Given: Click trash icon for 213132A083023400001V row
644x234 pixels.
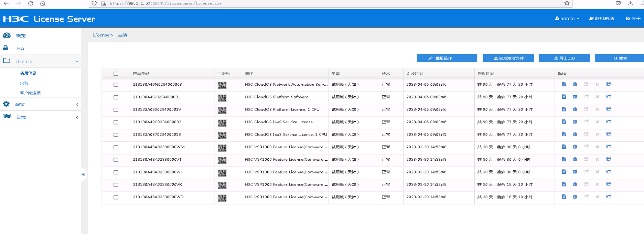Looking at the screenshot, I should click(575, 109).
